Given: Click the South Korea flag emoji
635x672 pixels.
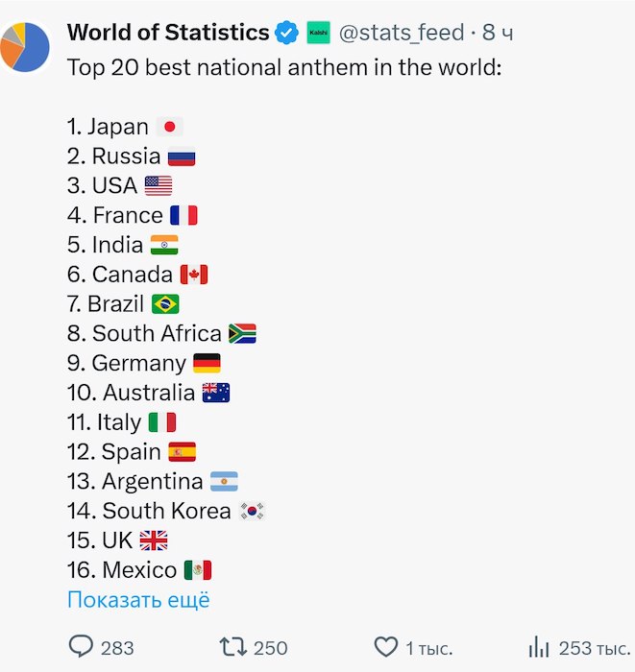Looking at the screenshot, I should pyautogui.click(x=252, y=512).
